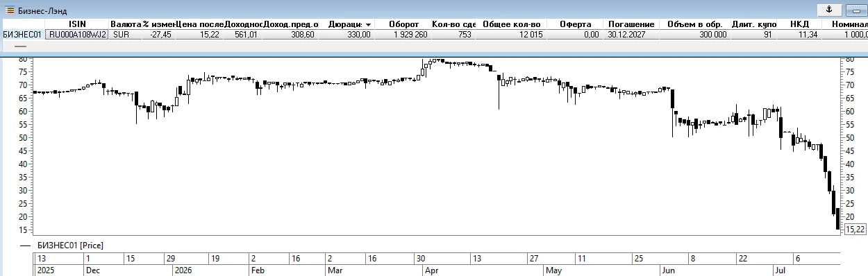Image resolution: width=868 pixels, height=276 pixels.
Task: Click the Jun label on the time axis
Action: point(668,270)
